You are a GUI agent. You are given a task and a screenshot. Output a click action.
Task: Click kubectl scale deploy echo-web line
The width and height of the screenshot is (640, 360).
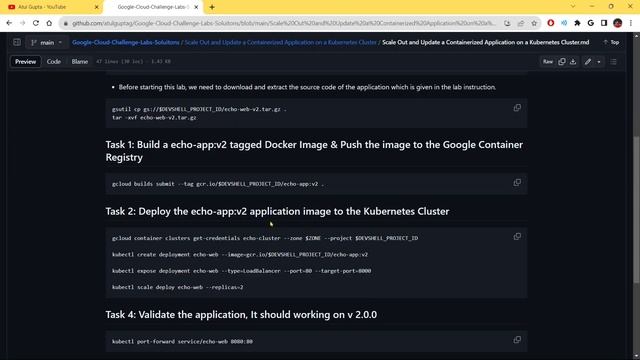point(178,287)
